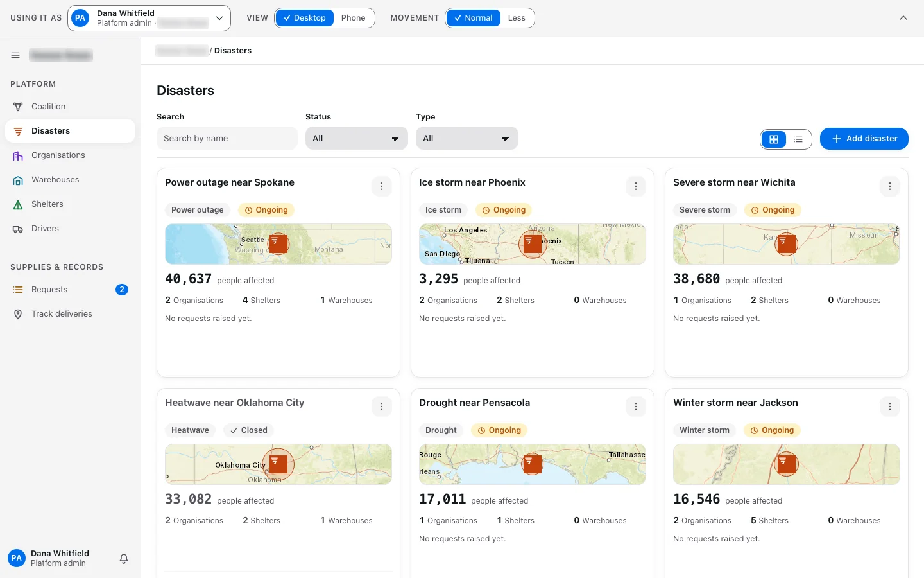Select Desktop view mode
Screen dimensions: 924x578
tap(305, 18)
